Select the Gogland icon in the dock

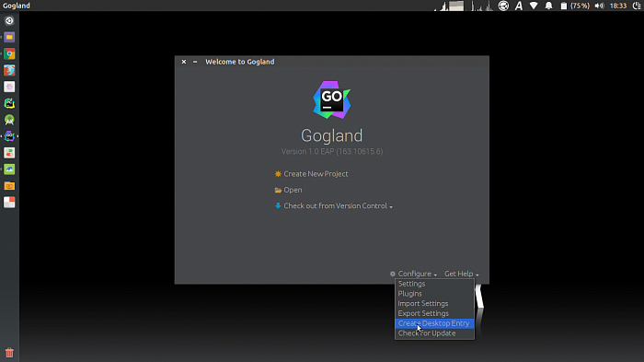click(9, 136)
